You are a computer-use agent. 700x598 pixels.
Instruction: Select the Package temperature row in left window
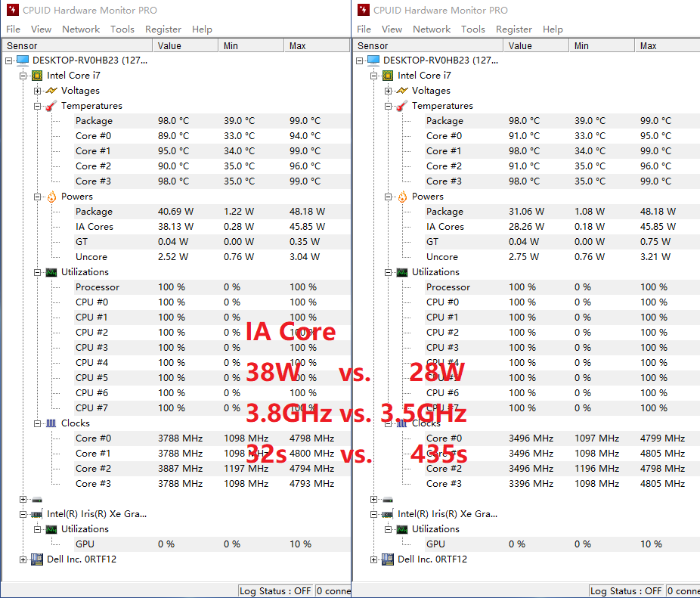(212, 121)
